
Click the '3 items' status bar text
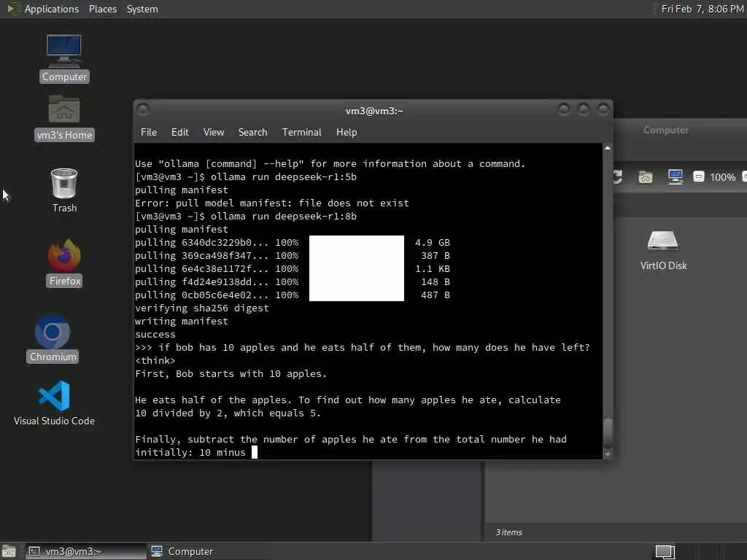pos(508,532)
